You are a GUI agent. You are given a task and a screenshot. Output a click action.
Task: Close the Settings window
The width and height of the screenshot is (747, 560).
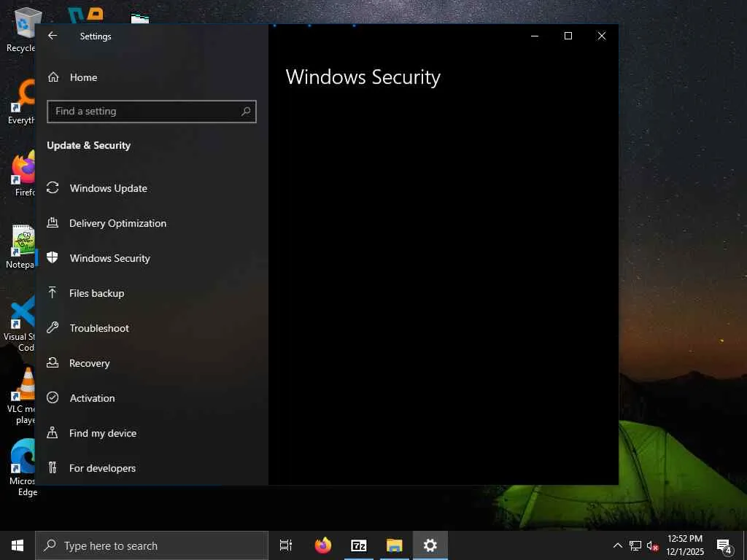(x=602, y=36)
